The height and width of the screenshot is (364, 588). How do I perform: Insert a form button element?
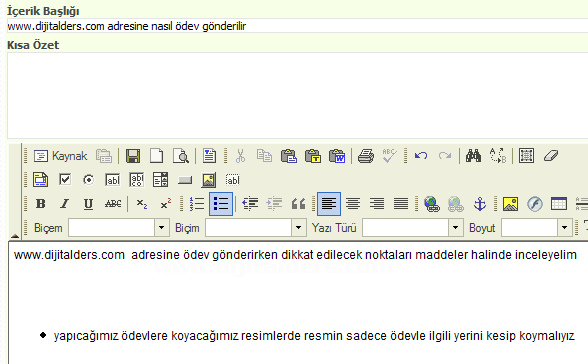[184, 180]
